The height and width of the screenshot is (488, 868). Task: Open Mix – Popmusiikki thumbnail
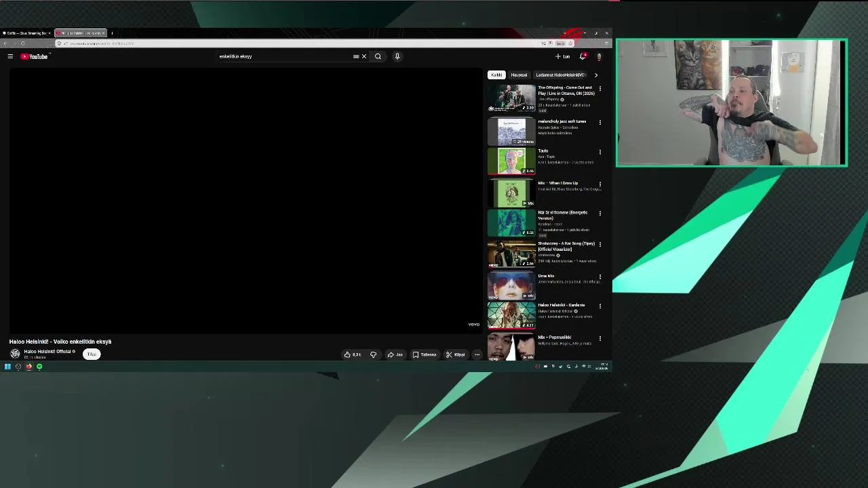tap(511, 346)
